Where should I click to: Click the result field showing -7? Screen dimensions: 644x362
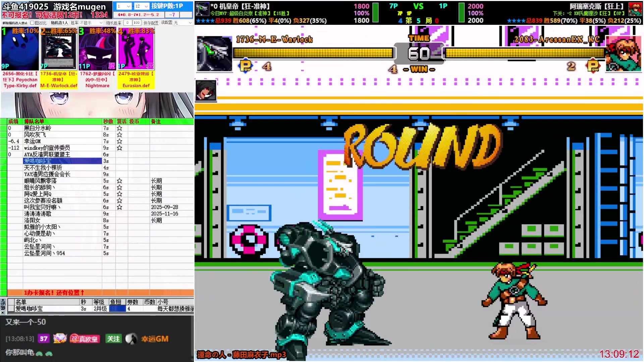172,15
